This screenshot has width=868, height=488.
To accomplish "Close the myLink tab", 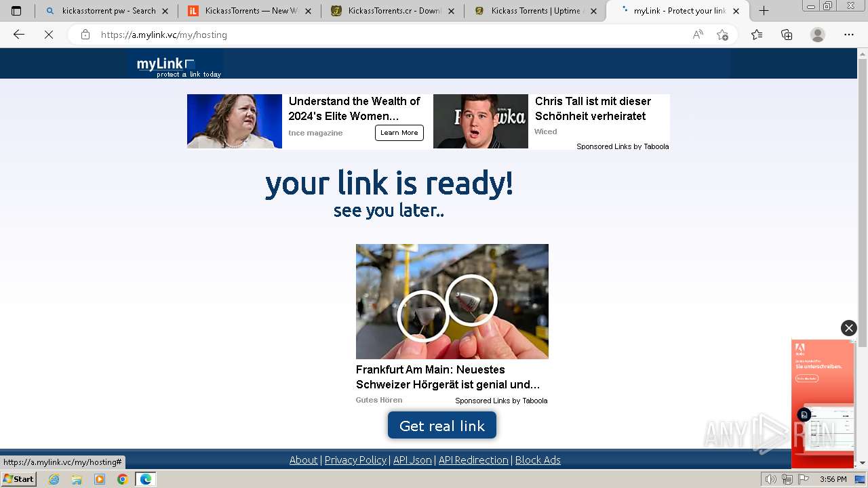I will click(736, 11).
